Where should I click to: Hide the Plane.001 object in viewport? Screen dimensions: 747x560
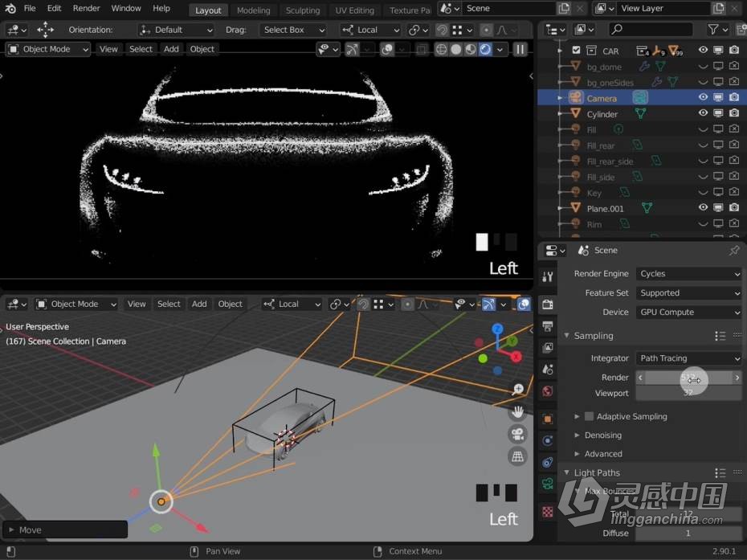click(x=703, y=207)
